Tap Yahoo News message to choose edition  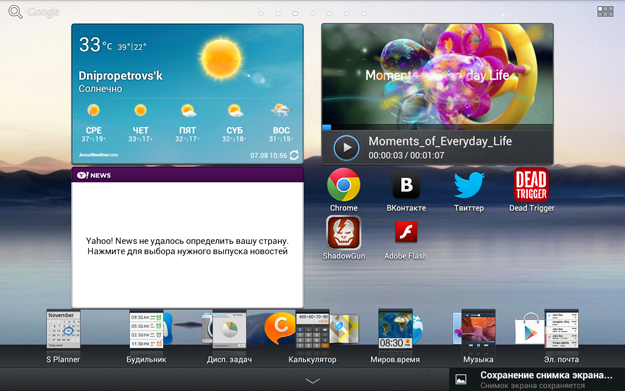[187, 246]
